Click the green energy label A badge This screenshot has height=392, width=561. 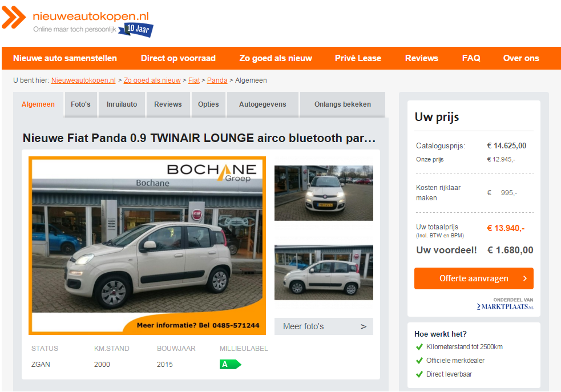tap(230, 364)
